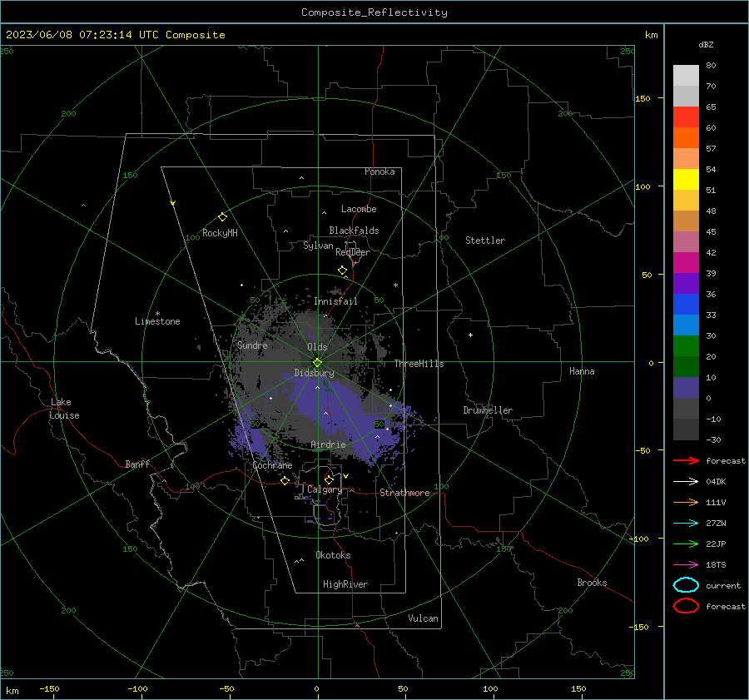Select yellow diamond marker above Calgary label
Screen dimensions: 749x700
click(x=329, y=479)
